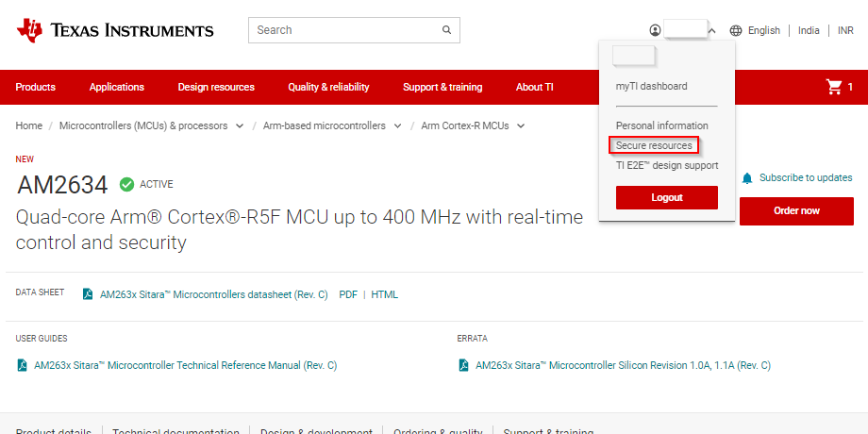Click the user account profile icon

(x=656, y=30)
